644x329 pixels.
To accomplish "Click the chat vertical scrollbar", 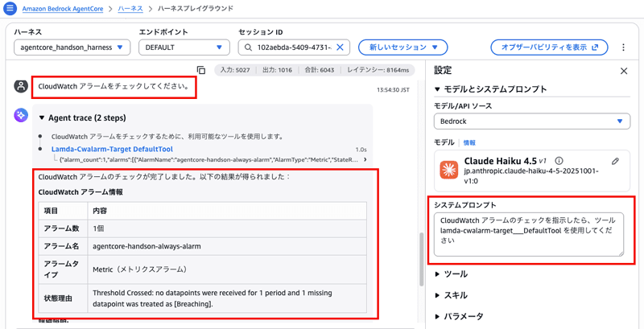I will pyautogui.click(x=421, y=260).
